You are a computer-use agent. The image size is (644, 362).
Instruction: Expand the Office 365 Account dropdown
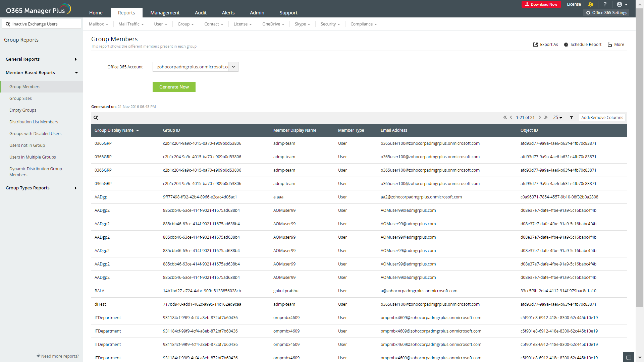coord(233,67)
